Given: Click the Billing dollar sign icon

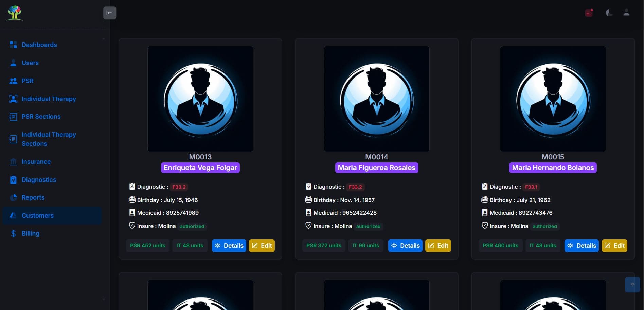Looking at the screenshot, I should click(x=13, y=234).
